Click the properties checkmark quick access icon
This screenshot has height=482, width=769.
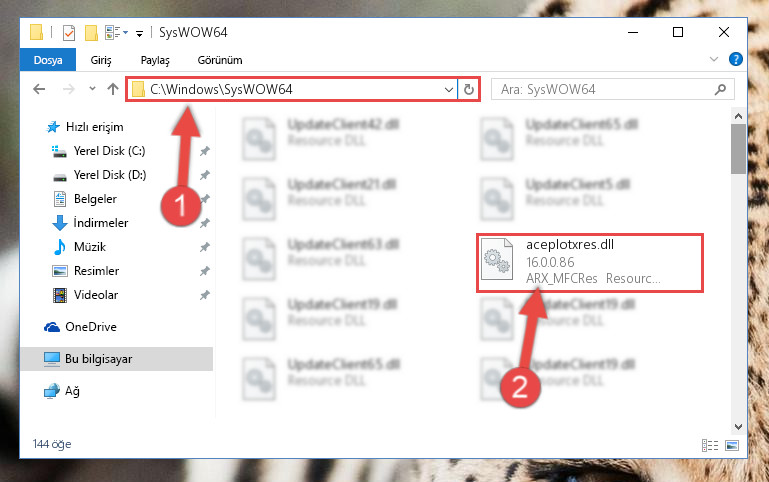[69, 33]
